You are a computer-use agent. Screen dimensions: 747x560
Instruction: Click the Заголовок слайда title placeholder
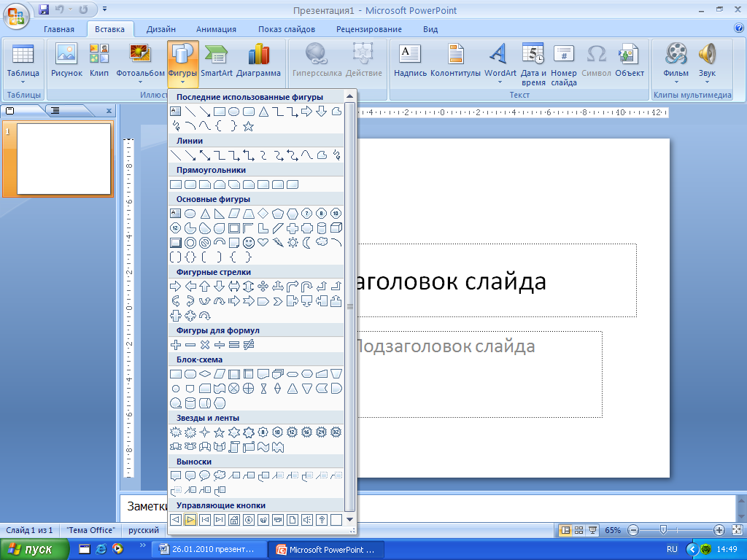pyautogui.click(x=497, y=281)
